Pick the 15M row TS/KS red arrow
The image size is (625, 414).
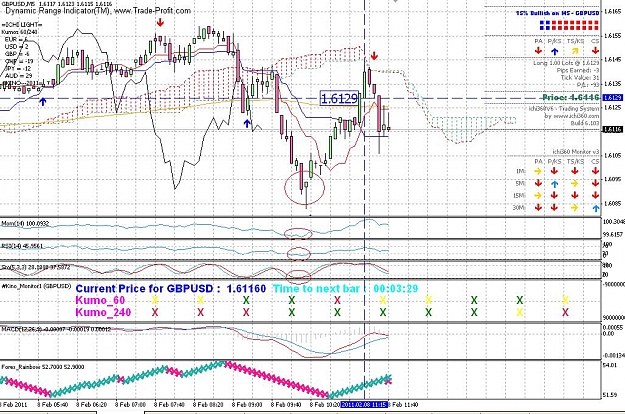tap(575, 196)
